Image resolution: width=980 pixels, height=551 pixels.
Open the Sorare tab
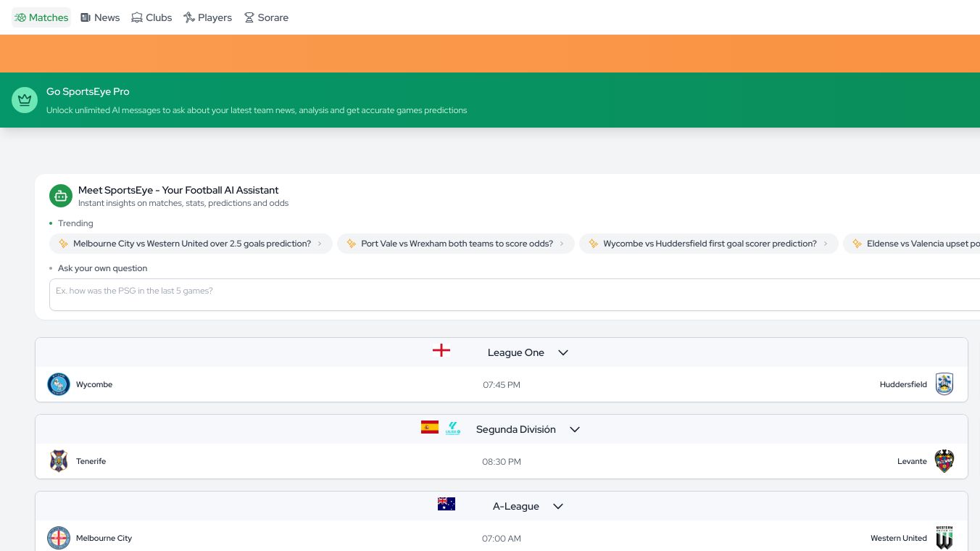click(266, 17)
